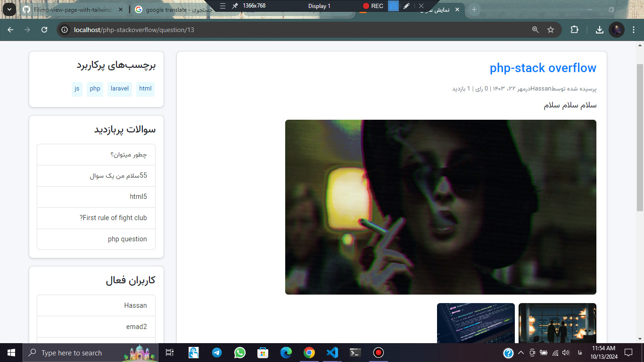Open the "First rule of fight club" question

click(x=96, y=218)
